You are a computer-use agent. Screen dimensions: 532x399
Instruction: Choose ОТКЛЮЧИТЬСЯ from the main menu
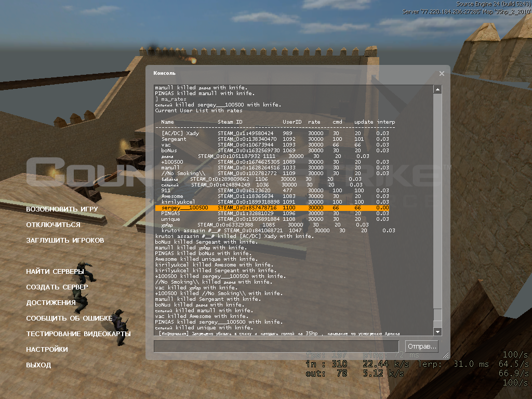54,224
